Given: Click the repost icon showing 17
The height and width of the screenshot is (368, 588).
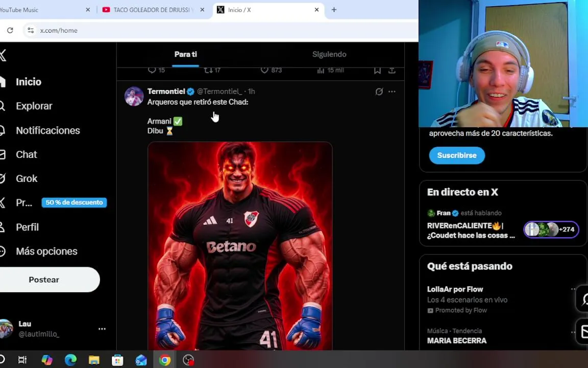Looking at the screenshot, I should click(212, 70).
